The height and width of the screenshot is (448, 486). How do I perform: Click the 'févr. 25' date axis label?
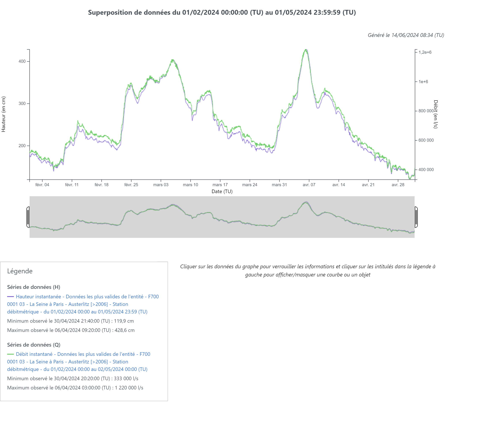click(x=131, y=185)
